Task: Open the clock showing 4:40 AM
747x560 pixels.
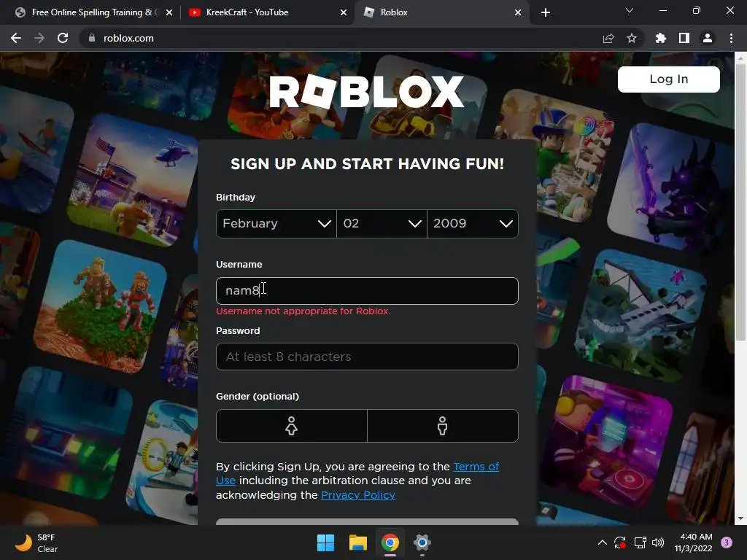Action: (694, 542)
